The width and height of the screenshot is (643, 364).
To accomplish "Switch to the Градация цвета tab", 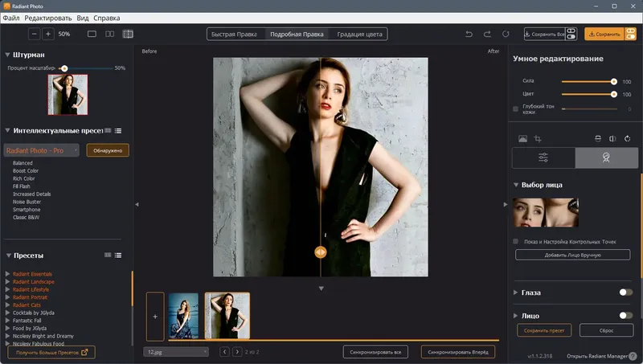I will [360, 34].
